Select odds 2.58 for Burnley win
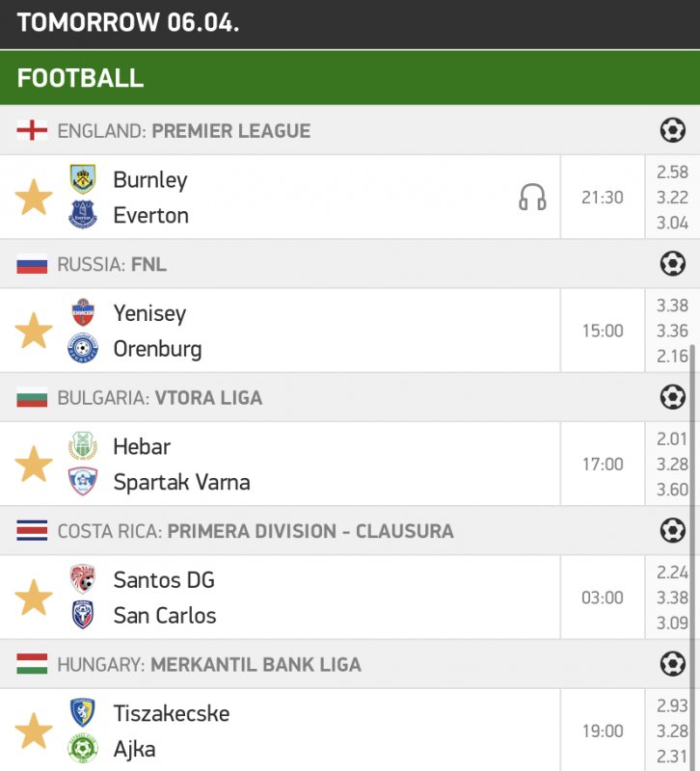 672,173
